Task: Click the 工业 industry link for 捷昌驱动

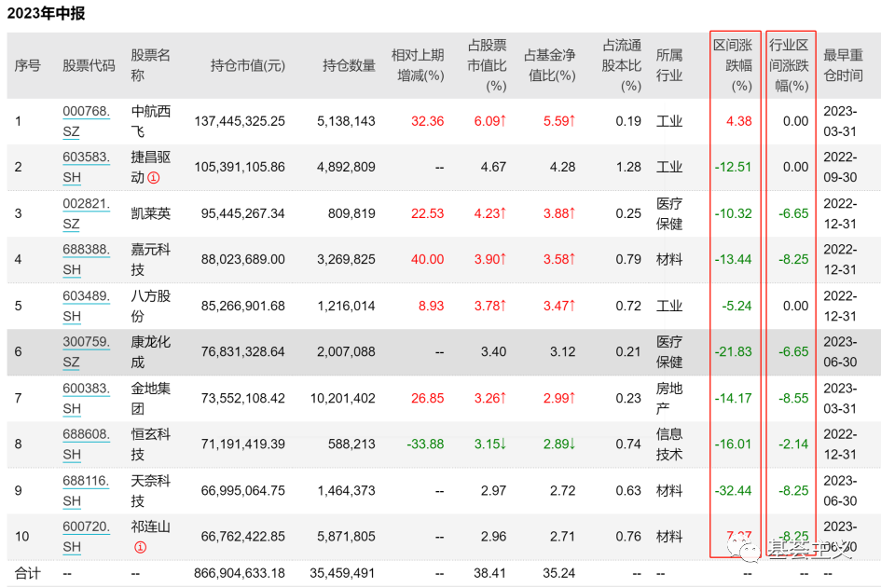Action: pos(669,168)
